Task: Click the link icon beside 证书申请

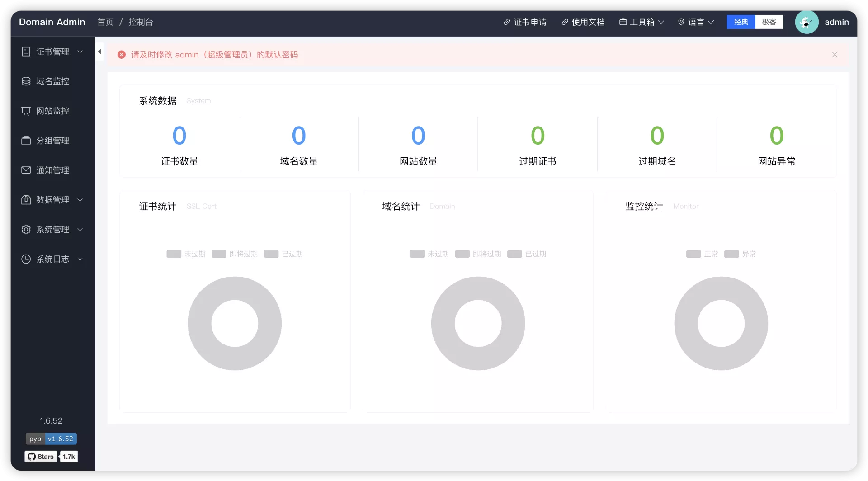Action: (x=507, y=22)
